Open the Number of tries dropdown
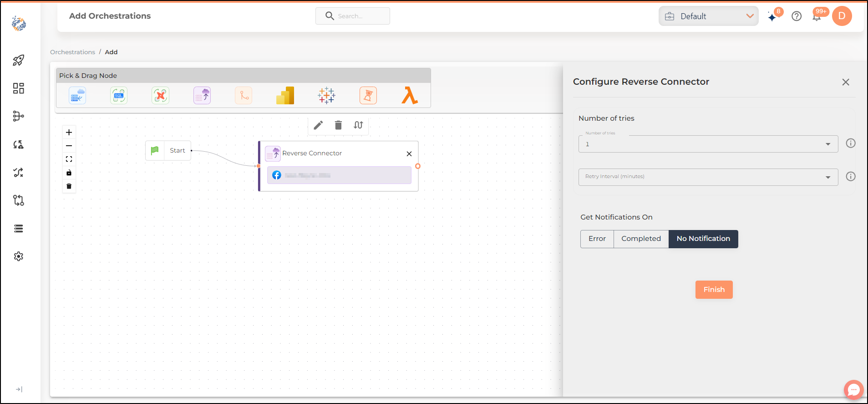Image resolution: width=868 pixels, height=404 pixels. [x=708, y=144]
